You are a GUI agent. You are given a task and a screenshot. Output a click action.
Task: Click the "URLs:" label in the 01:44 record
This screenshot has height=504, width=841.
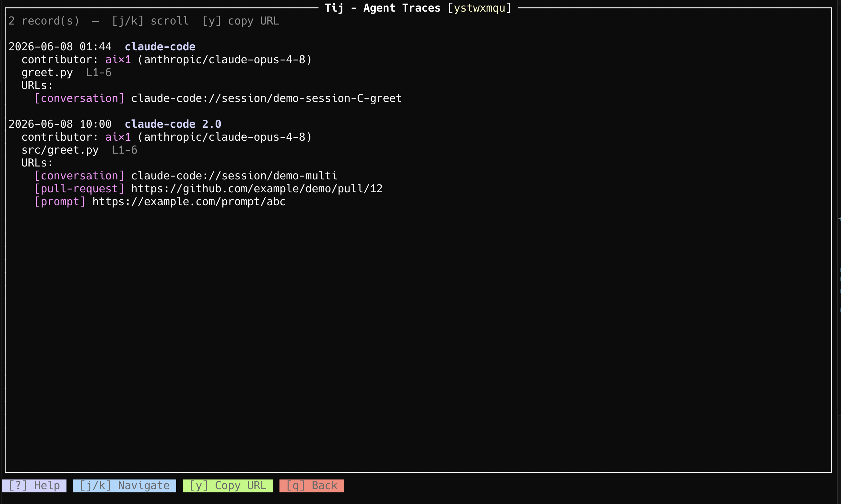tap(37, 86)
